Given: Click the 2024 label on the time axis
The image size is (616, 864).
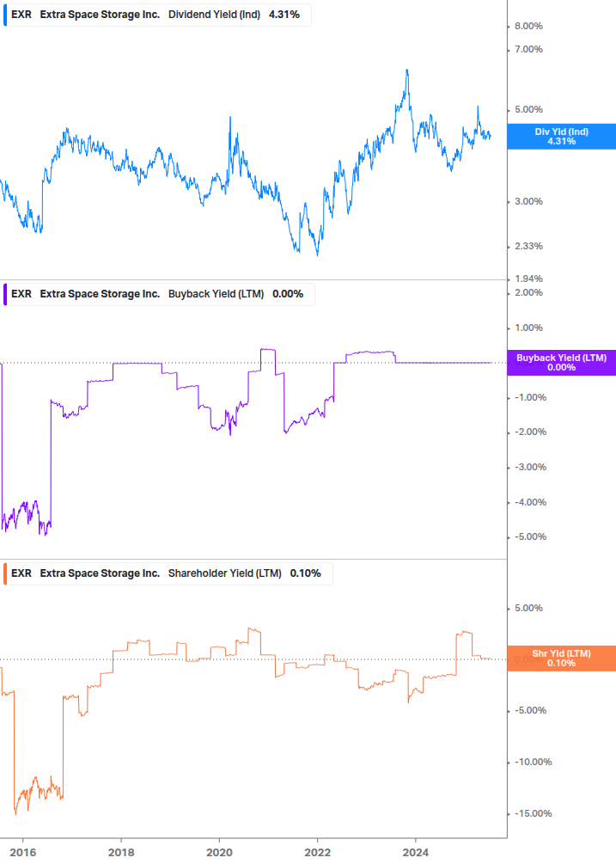Looking at the screenshot, I should tap(416, 853).
